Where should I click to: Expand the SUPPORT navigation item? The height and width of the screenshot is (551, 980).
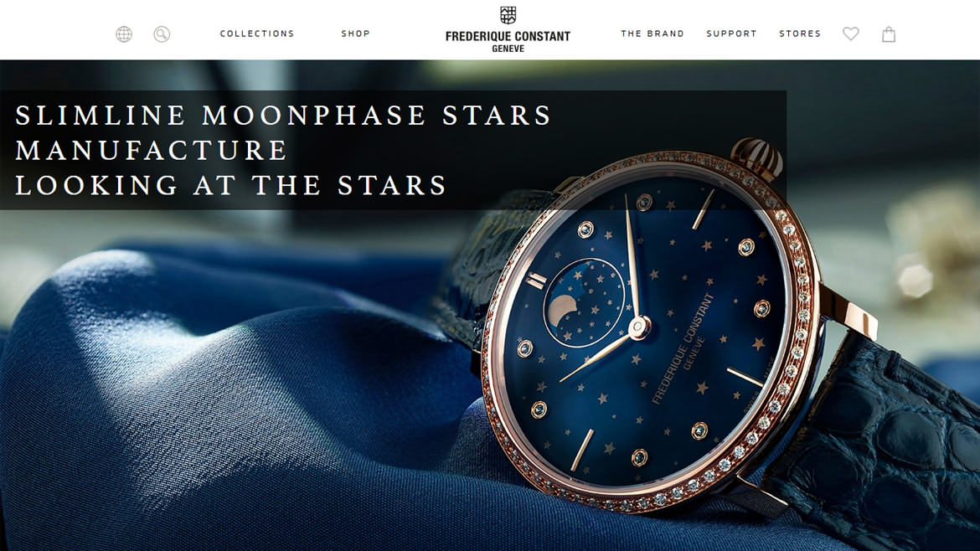(731, 33)
